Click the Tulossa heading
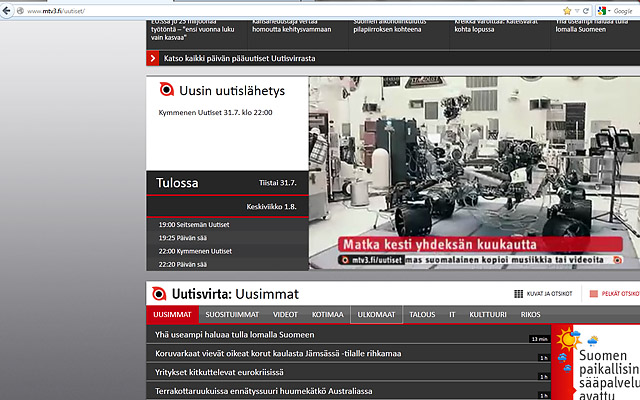Screen dimensions: 640x400 coord(177,183)
